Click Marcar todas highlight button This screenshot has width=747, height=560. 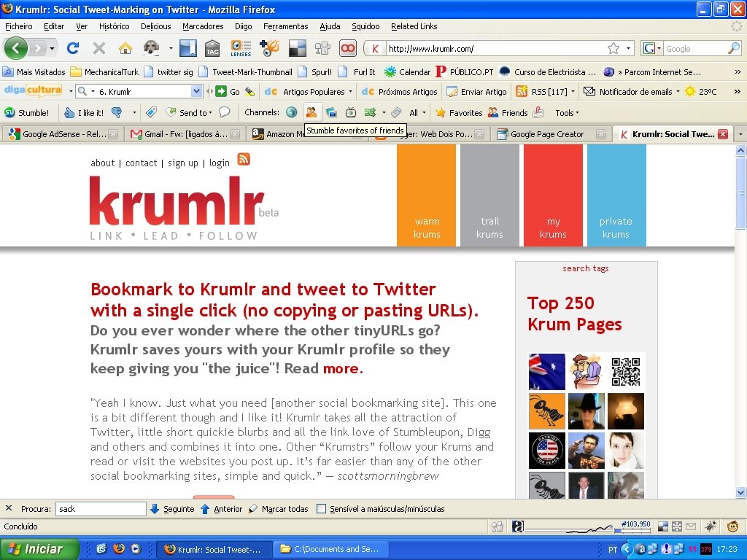coord(278,509)
